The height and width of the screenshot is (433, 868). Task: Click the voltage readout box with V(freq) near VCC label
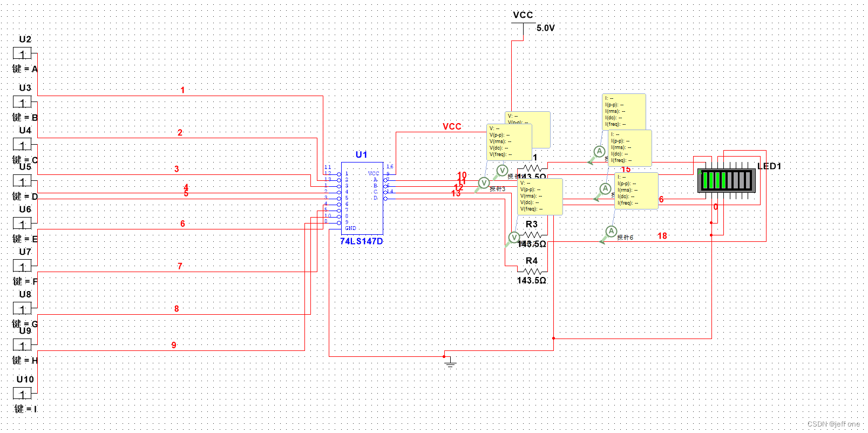510,142
